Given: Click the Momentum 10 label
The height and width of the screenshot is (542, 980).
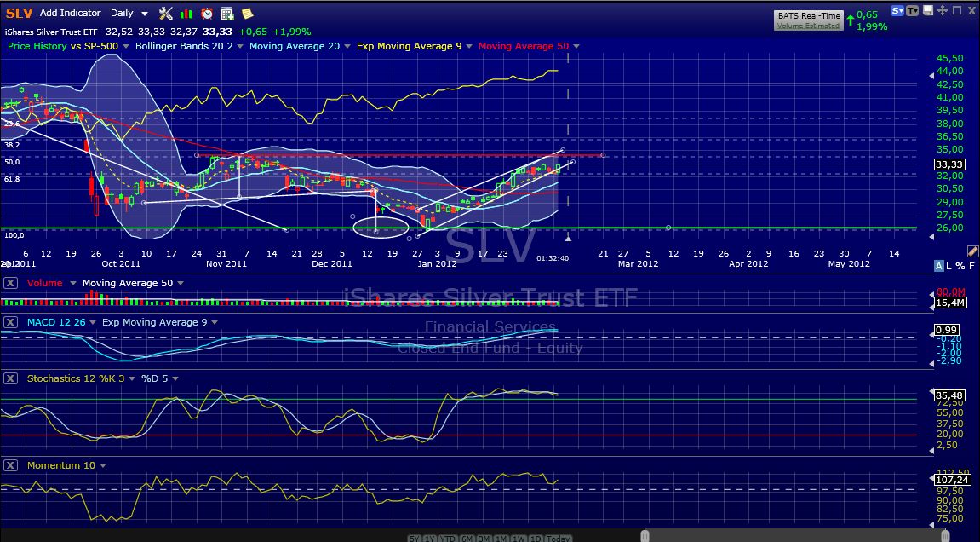Looking at the screenshot, I should point(61,465).
